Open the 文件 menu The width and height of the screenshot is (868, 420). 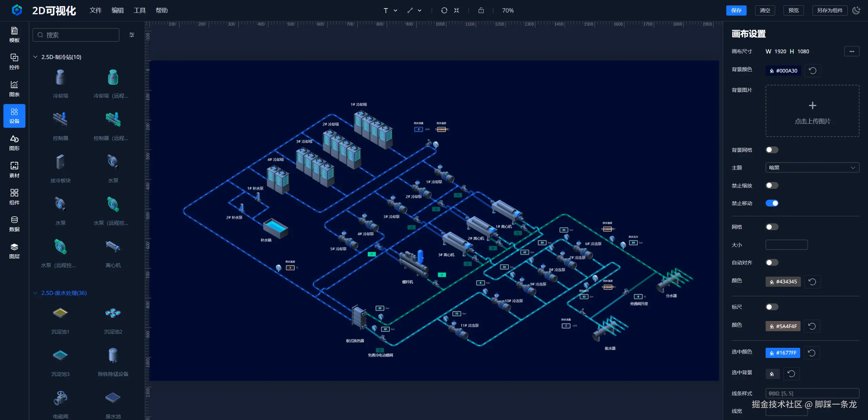(96, 11)
